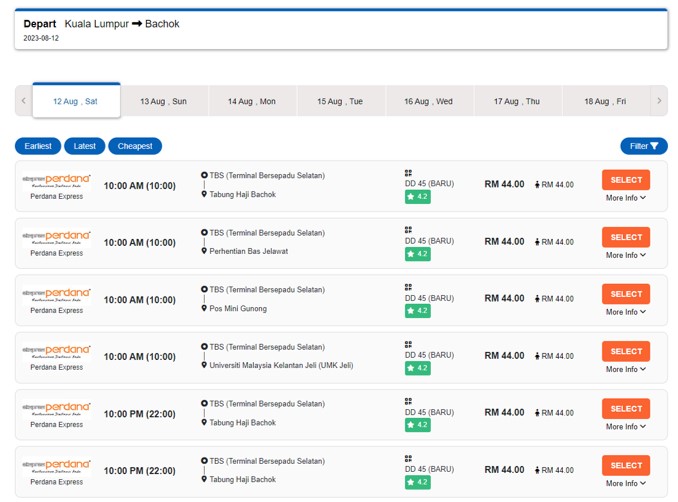Screen dimensions: 678x502
Task: Click the next dates right arrow
Action: click(x=658, y=101)
